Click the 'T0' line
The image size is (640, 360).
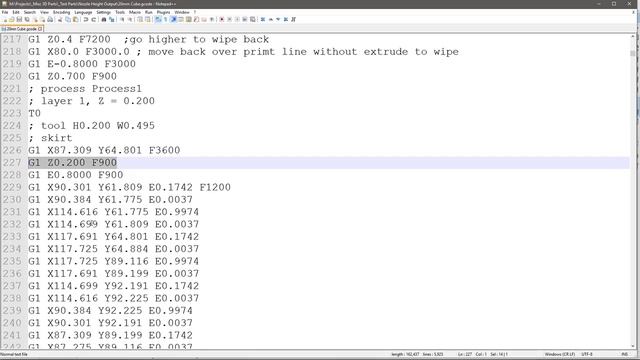click(34, 113)
